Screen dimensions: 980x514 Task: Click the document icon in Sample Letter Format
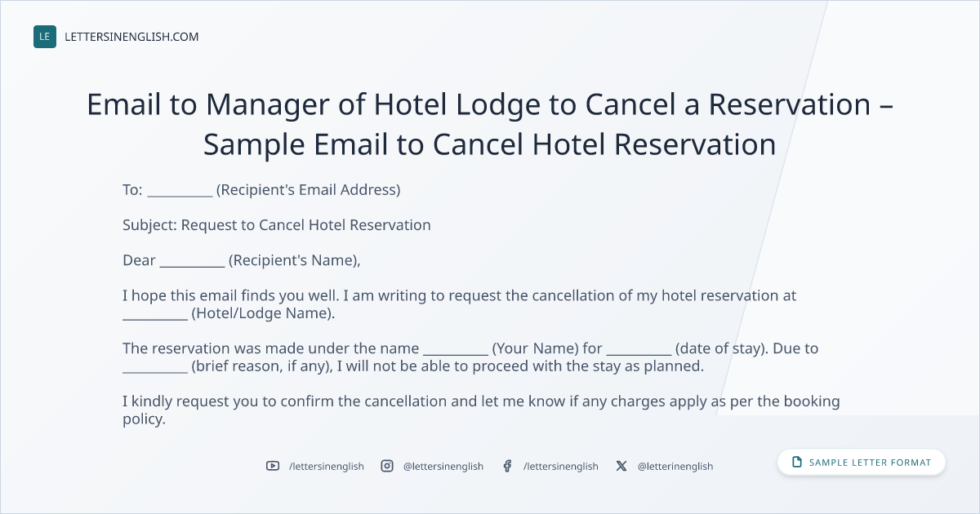click(797, 463)
